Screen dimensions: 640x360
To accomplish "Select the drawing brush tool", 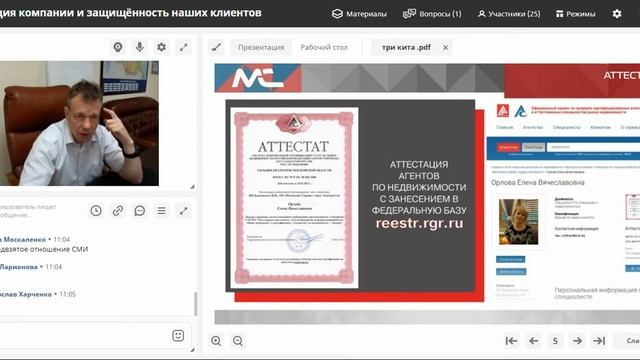I will [216, 47].
